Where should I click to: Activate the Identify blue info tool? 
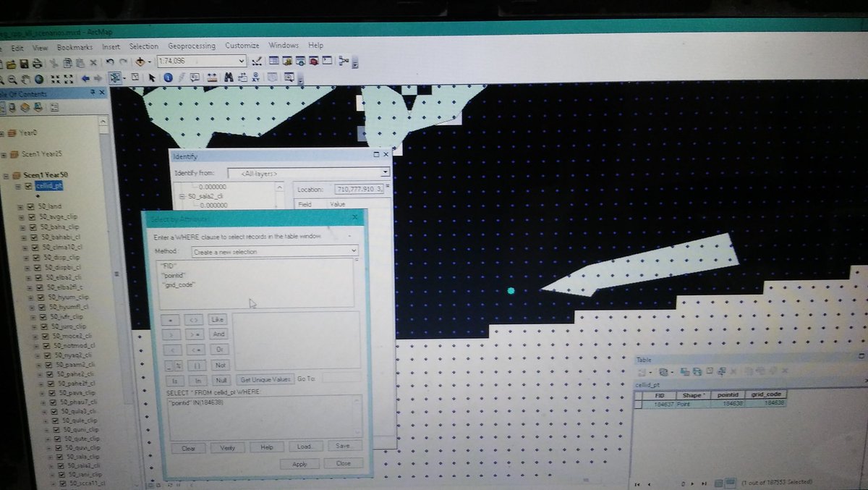click(168, 77)
